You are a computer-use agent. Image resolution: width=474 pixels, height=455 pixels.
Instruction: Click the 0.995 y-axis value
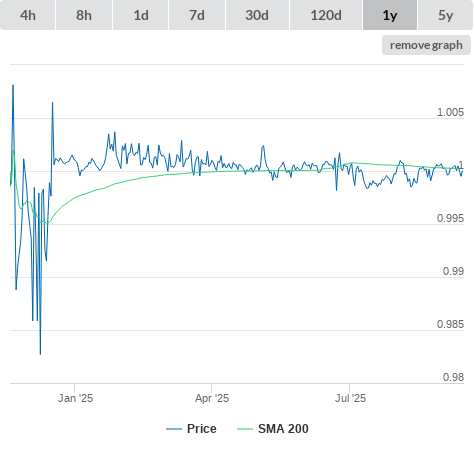tap(450, 218)
